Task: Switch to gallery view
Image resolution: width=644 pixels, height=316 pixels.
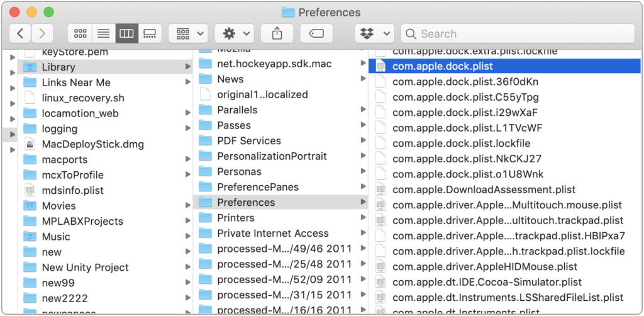Action: (x=150, y=34)
